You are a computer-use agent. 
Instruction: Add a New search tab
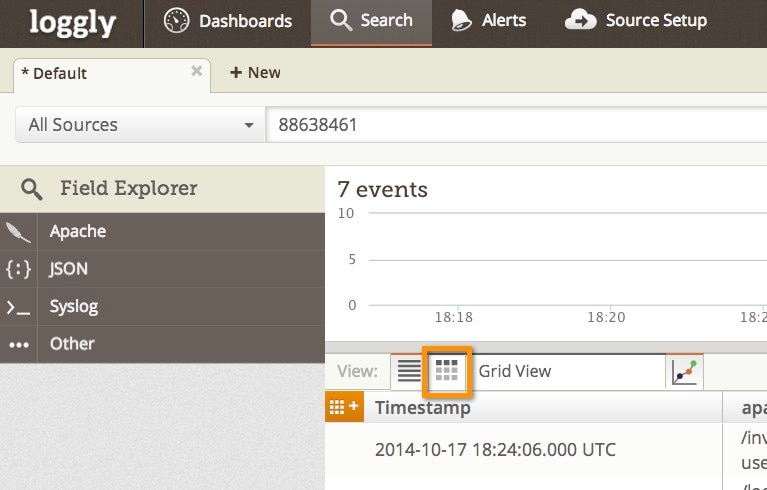click(255, 72)
